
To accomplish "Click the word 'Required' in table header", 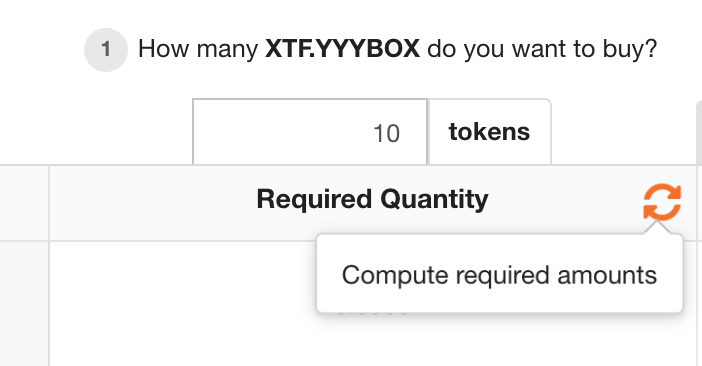I will (x=314, y=200).
